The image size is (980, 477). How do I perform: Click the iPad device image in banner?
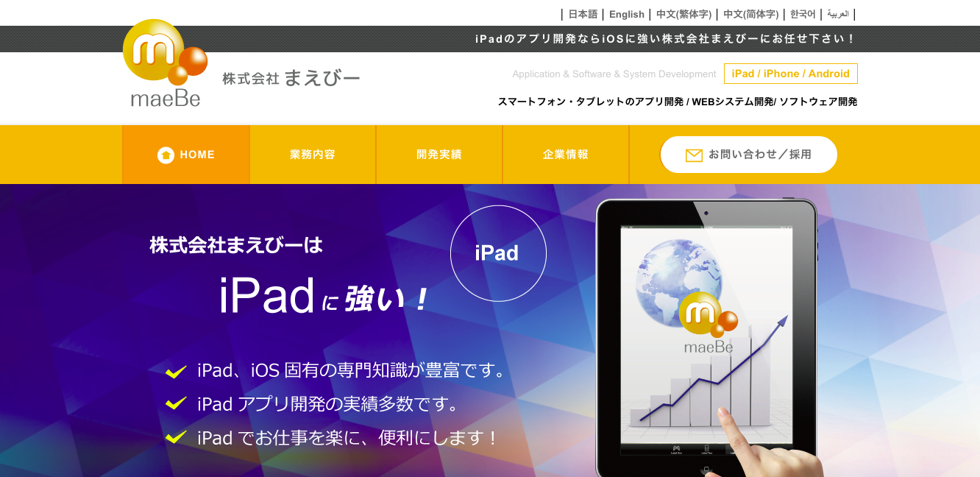pyautogui.click(x=706, y=339)
